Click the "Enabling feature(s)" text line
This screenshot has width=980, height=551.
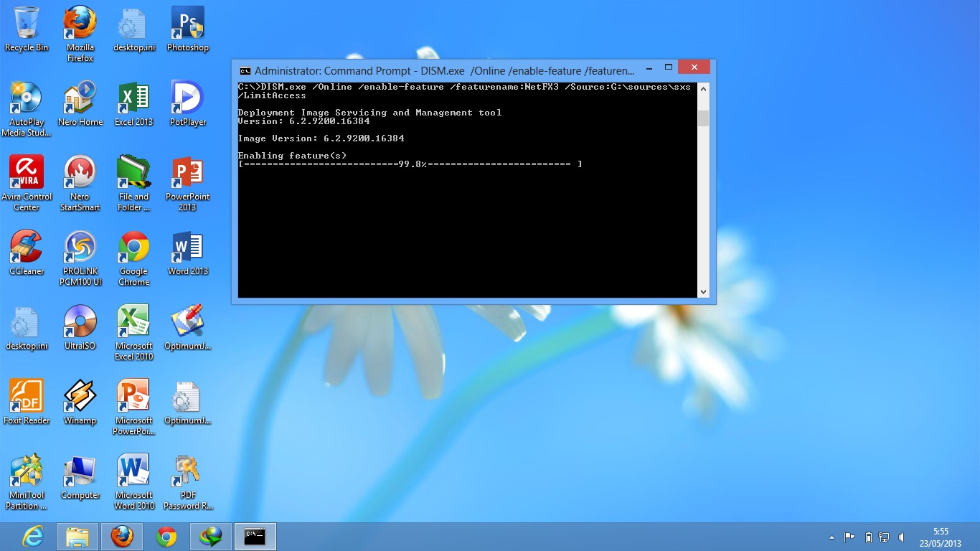(x=292, y=156)
